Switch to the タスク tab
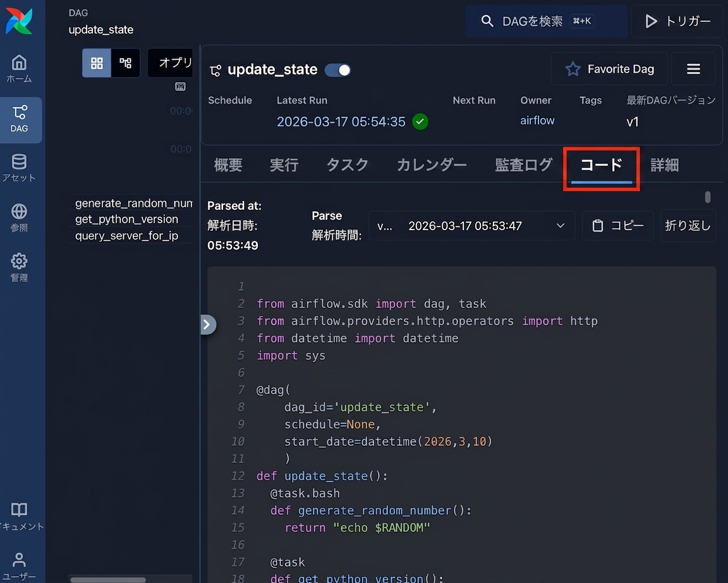 pyautogui.click(x=348, y=165)
